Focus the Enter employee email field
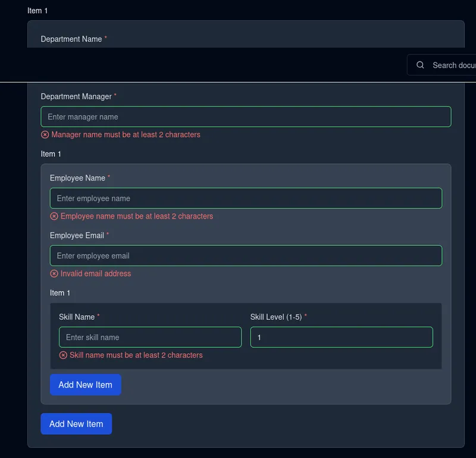The width and height of the screenshot is (476, 458). click(x=246, y=255)
